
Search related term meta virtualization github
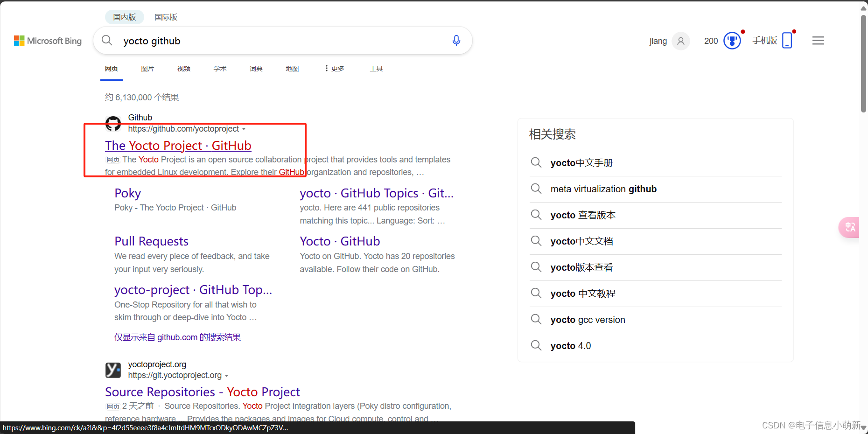(x=603, y=189)
